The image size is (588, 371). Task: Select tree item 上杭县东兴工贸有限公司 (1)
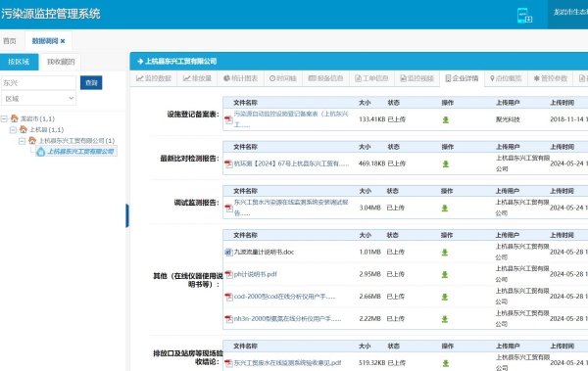pos(76,141)
